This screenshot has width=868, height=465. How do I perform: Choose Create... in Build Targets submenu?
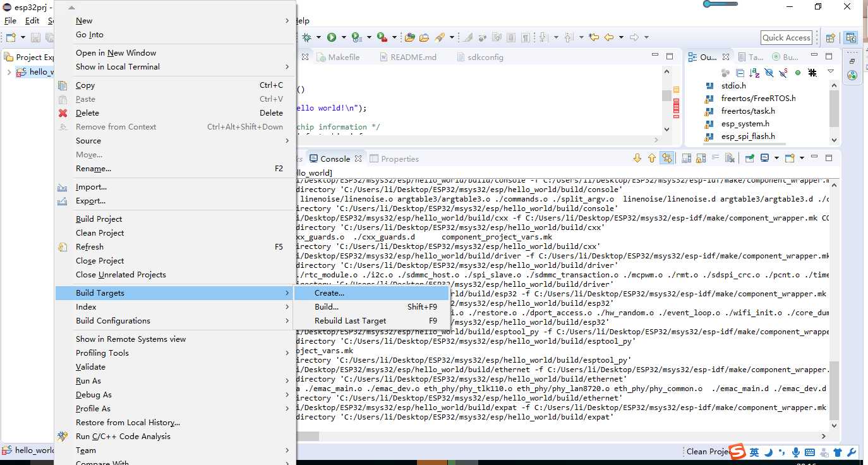click(x=371, y=293)
